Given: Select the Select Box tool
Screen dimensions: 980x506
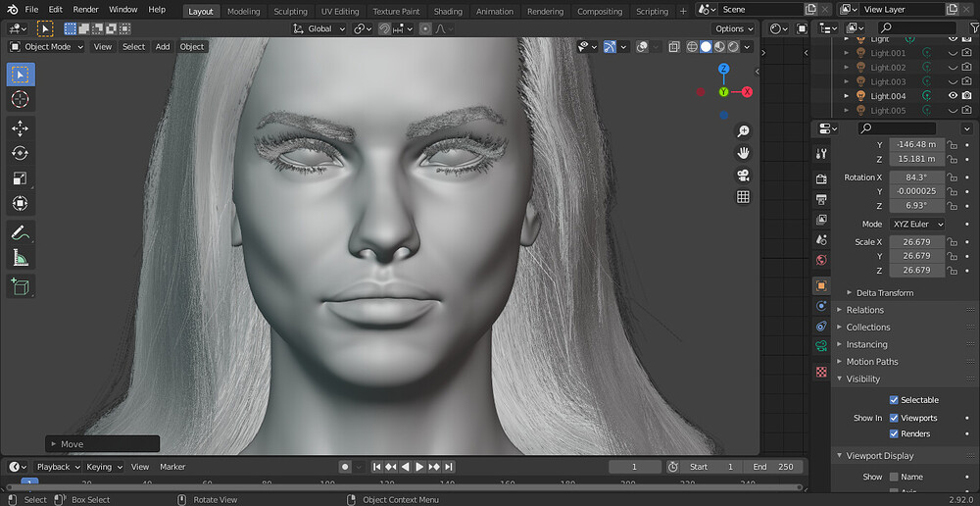Looking at the screenshot, I should click(21, 75).
